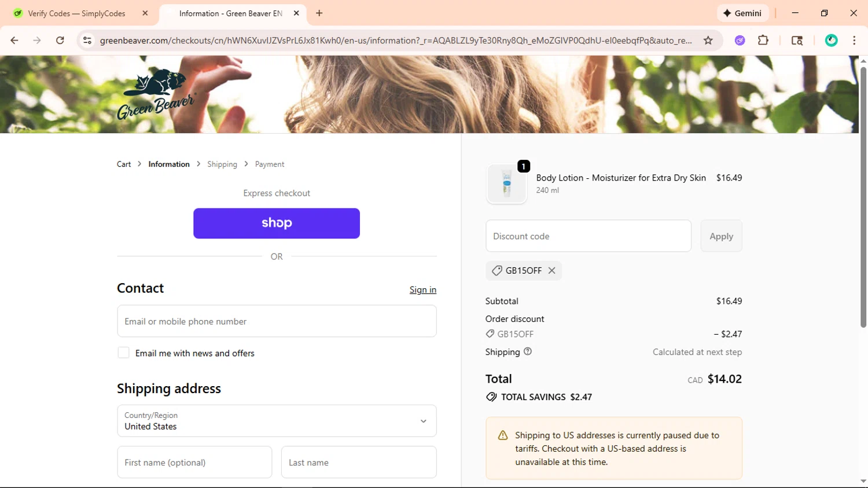Click the Apply discount button
Image resolution: width=868 pixels, height=488 pixels.
[721, 236]
